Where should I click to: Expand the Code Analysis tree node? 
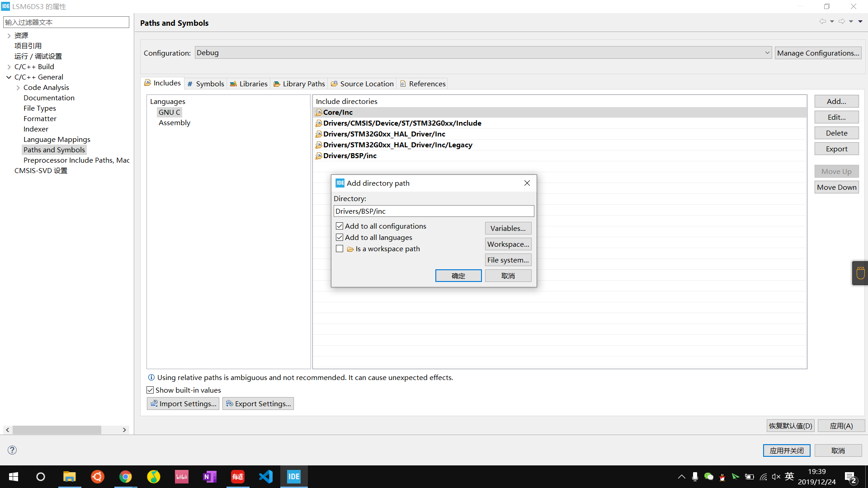pos(18,88)
